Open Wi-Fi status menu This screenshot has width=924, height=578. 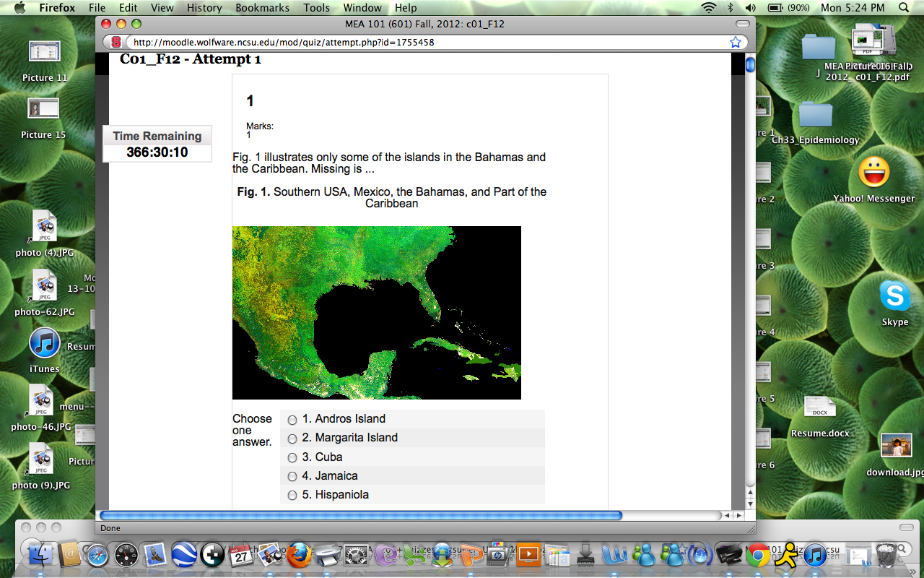tap(709, 7)
